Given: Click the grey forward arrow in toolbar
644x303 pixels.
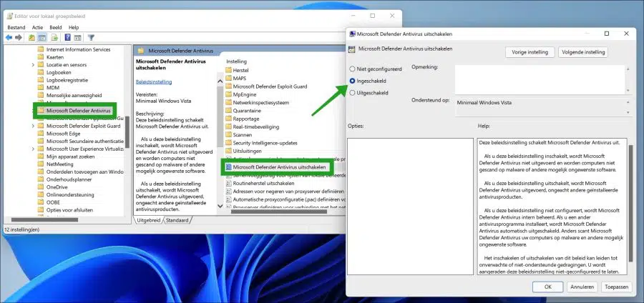Looking at the screenshot, I should [19, 38].
